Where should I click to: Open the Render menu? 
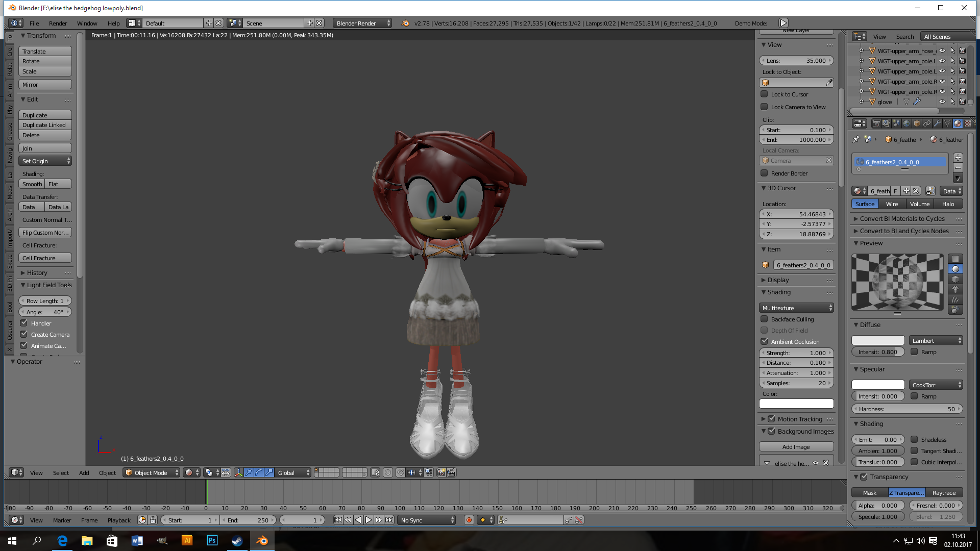[x=58, y=23]
